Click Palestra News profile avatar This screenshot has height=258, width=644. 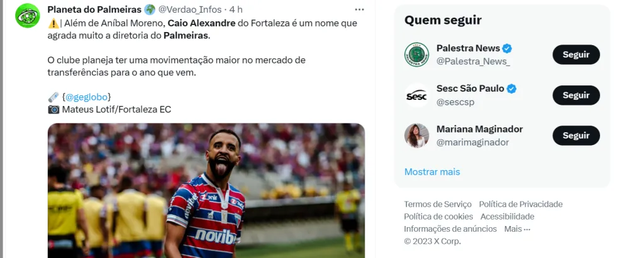[416, 55]
